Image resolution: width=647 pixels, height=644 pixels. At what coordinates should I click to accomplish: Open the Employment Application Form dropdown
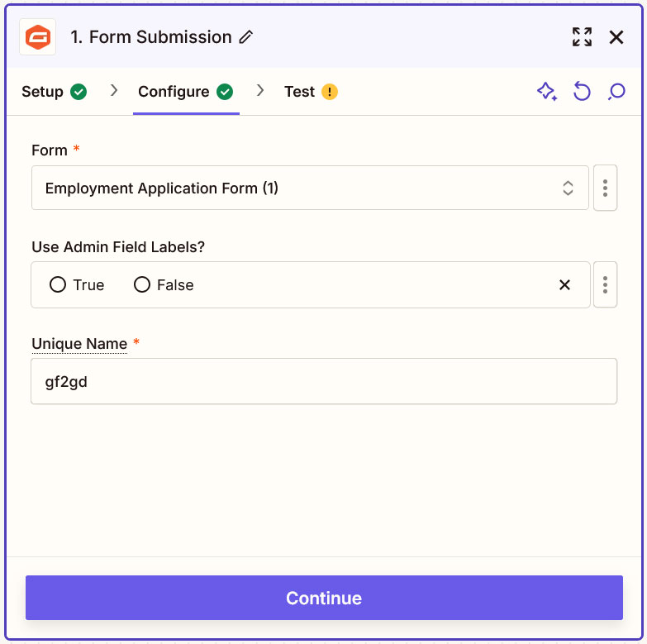point(310,188)
